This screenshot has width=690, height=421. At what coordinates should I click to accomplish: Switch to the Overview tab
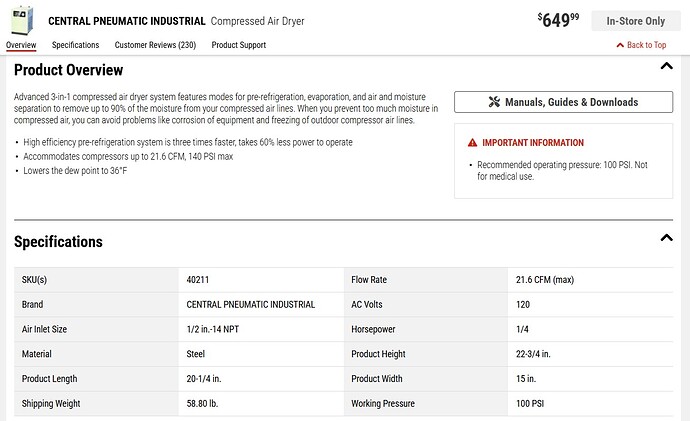[21, 45]
